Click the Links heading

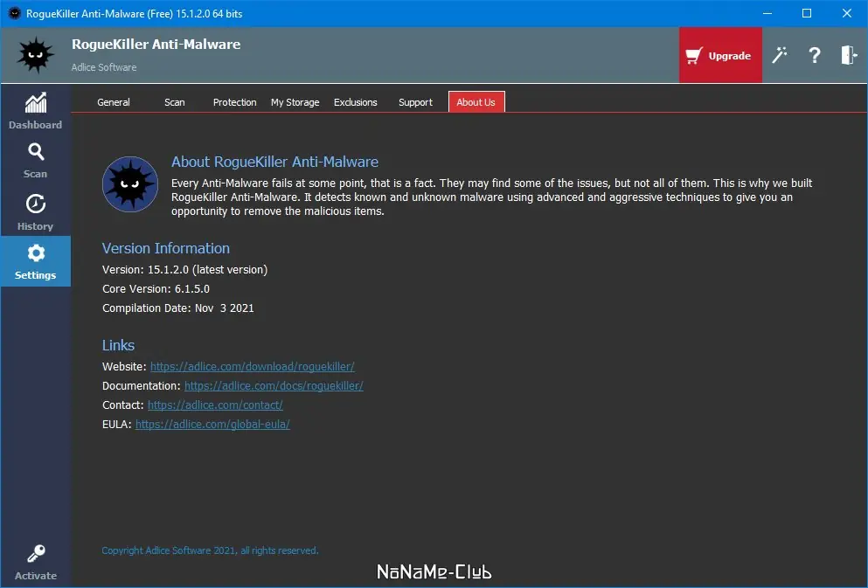coord(118,345)
